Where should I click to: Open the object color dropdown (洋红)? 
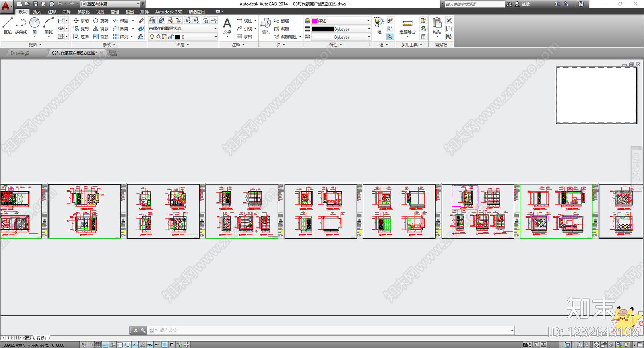click(x=341, y=21)
